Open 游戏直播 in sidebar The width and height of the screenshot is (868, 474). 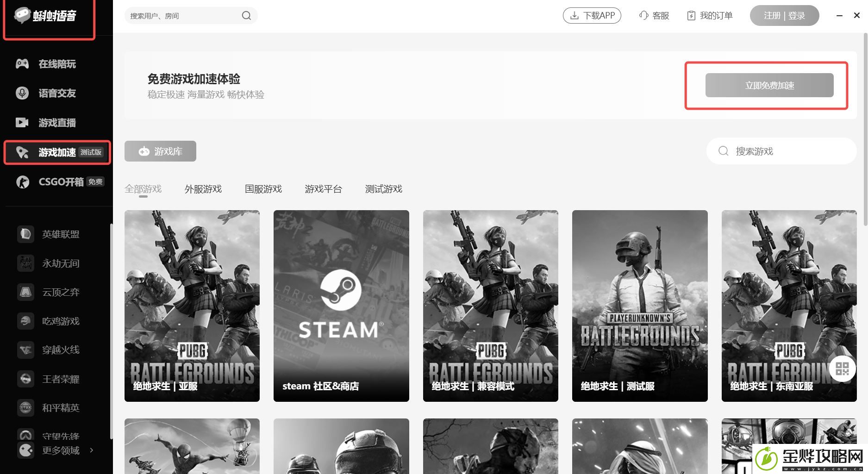pyautogui.click(x=56, y=123)
